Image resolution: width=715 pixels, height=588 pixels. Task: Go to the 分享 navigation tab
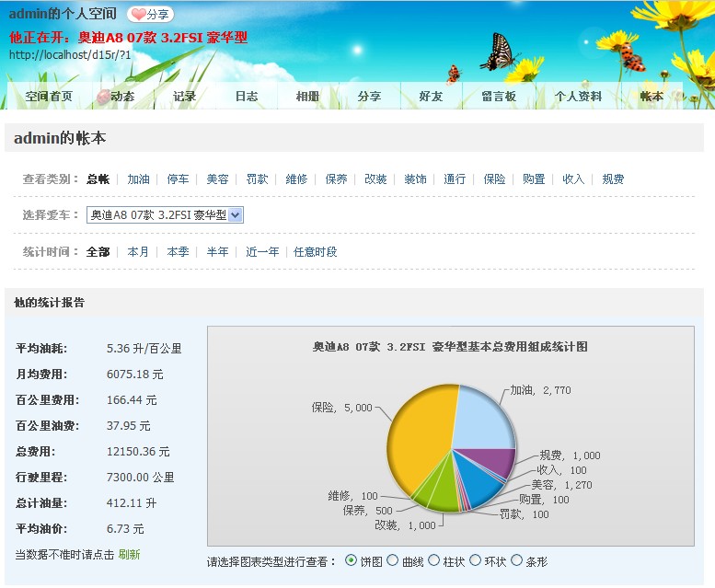tap(369, 97)
